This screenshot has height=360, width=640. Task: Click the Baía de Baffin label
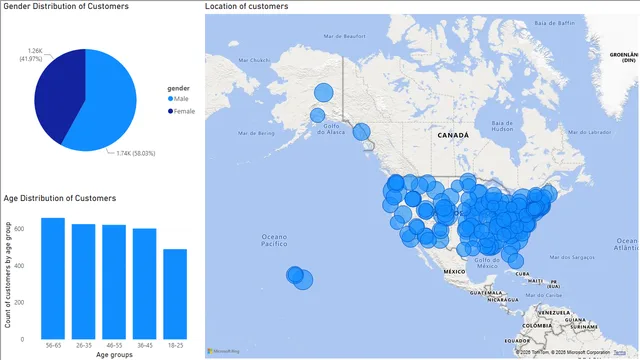coord(555,23)
